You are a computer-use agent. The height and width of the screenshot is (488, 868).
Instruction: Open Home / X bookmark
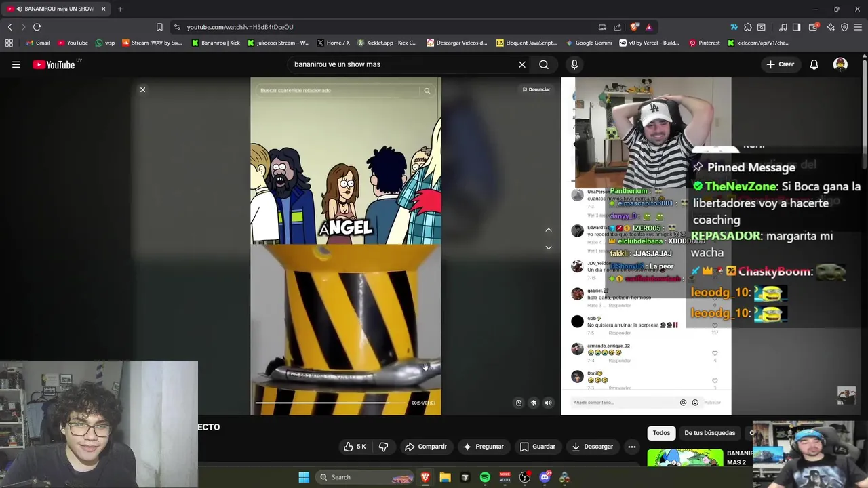[333, 43]
